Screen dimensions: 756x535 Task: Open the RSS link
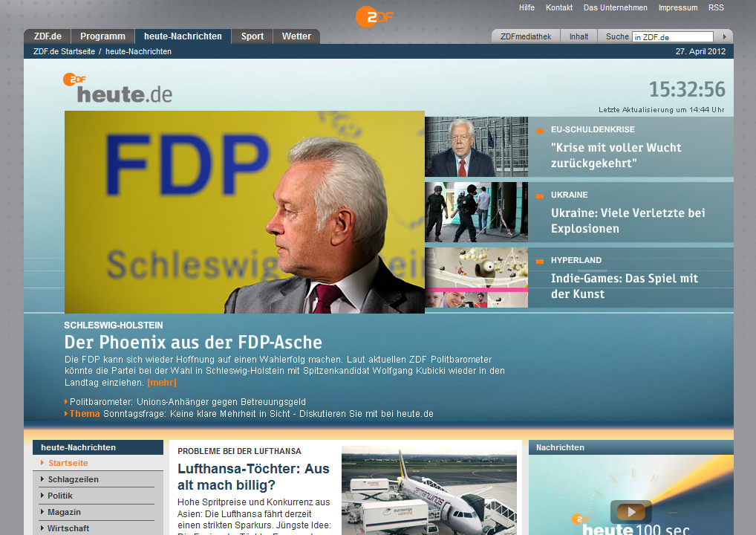pyautogui.click(x=716, y=7)
